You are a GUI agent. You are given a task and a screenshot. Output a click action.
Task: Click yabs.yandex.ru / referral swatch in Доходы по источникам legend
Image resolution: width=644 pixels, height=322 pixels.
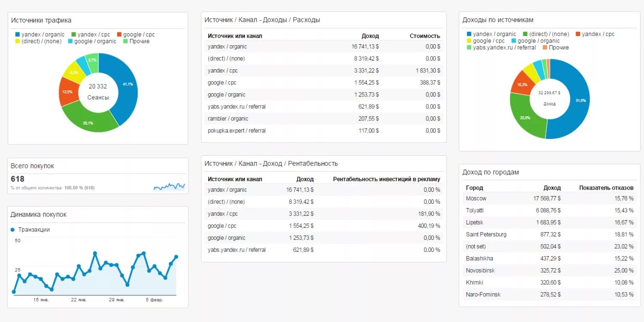(x=469, y=47)
